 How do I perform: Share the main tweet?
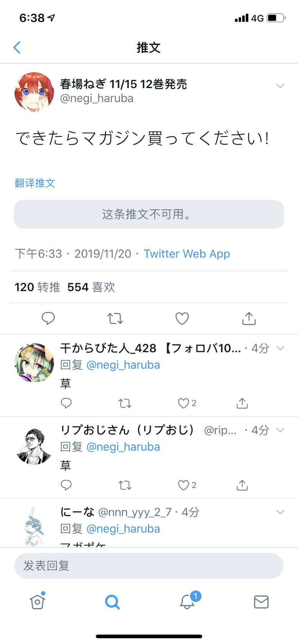coord(249,318)
